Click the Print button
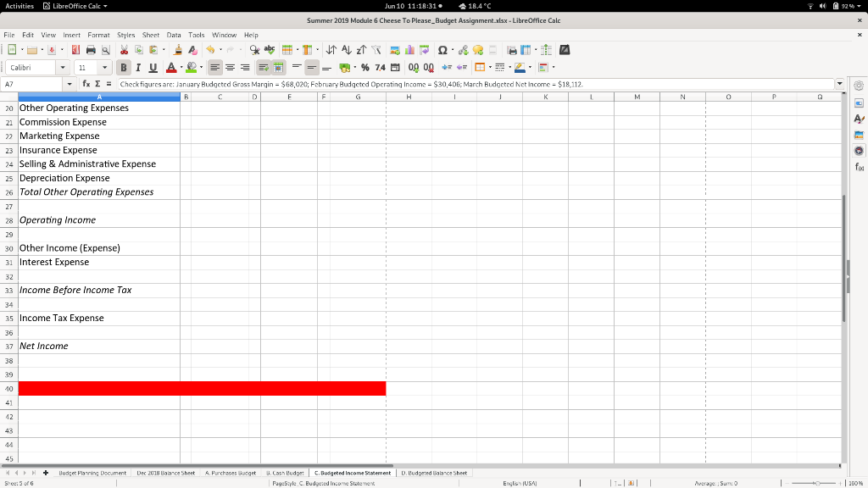 90,50
